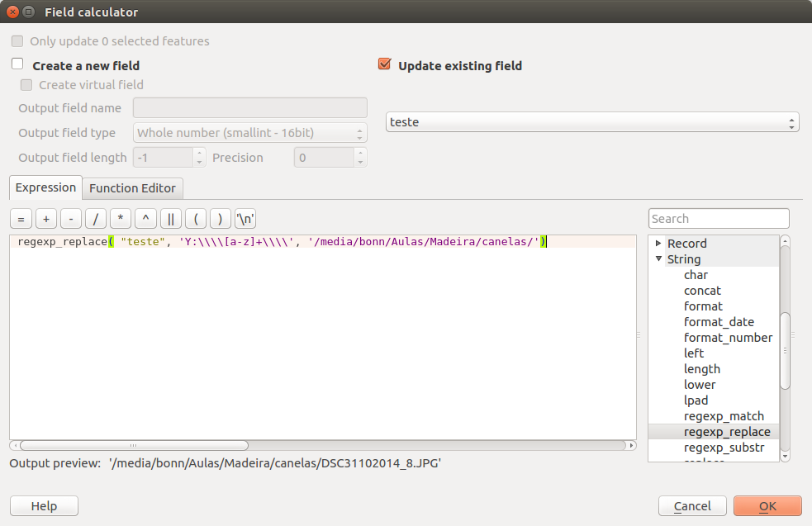Screen dimensions: 812x526
Task: Select the Expression tab
Action: (45, 187)
